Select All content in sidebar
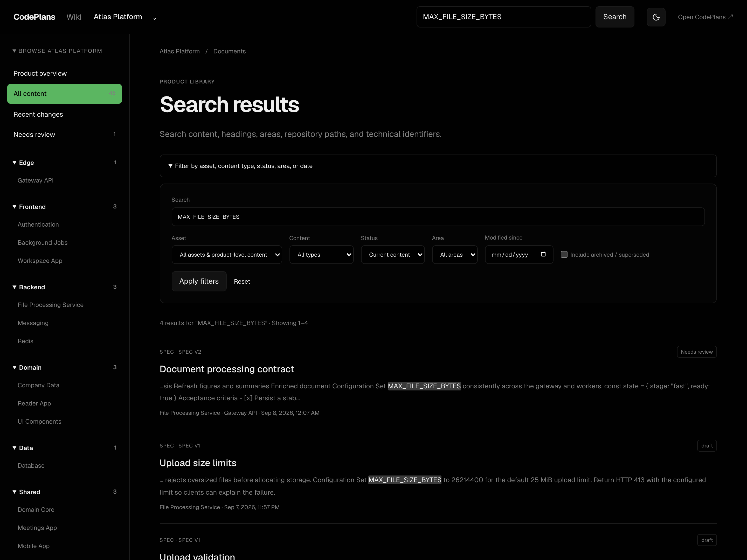747x560 pixels. coord(65,94)
